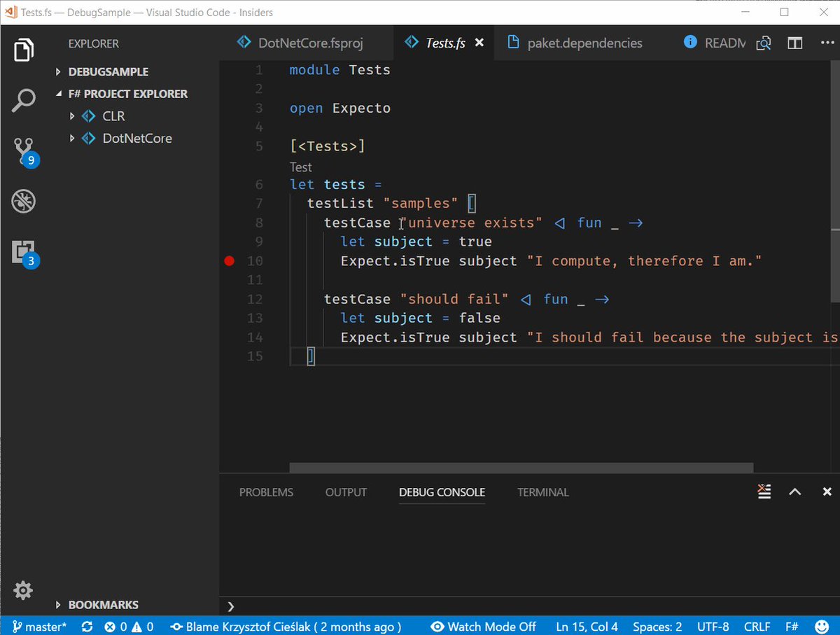
Task: Click the CLR project icon
Action: coord(89,116)
